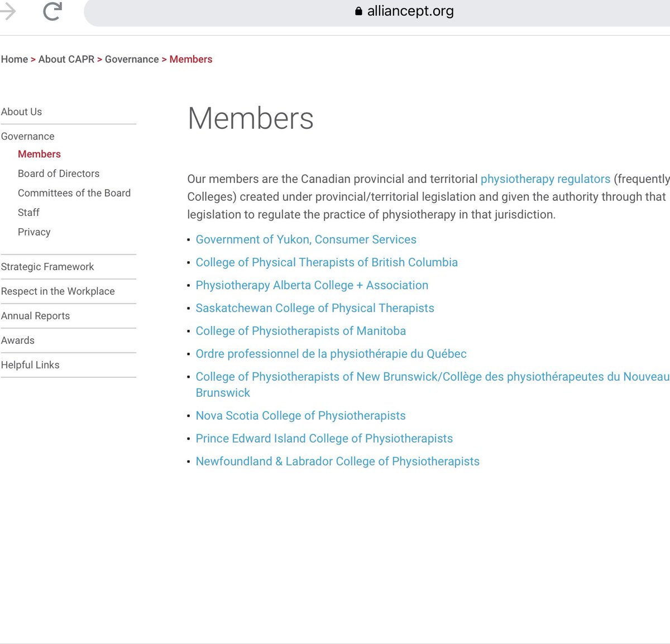Image resolution: width=670 pixels, height=644 pixels.
Task: Open Strategic Framework section
Action: 47,267
